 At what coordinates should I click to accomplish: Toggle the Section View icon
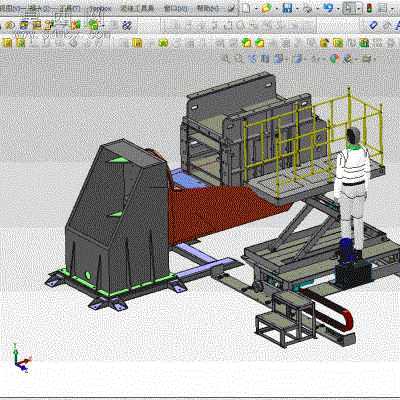(265, 59)
